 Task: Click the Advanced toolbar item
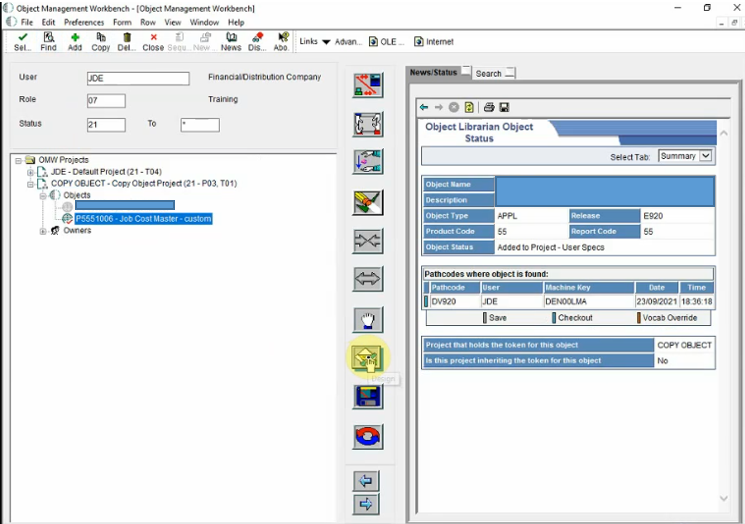point(348,42)
